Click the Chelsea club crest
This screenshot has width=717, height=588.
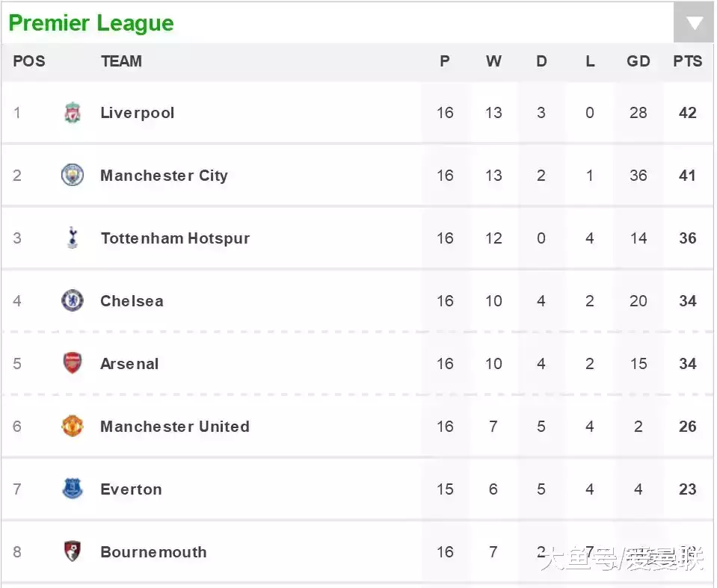(x=73, y=300)
